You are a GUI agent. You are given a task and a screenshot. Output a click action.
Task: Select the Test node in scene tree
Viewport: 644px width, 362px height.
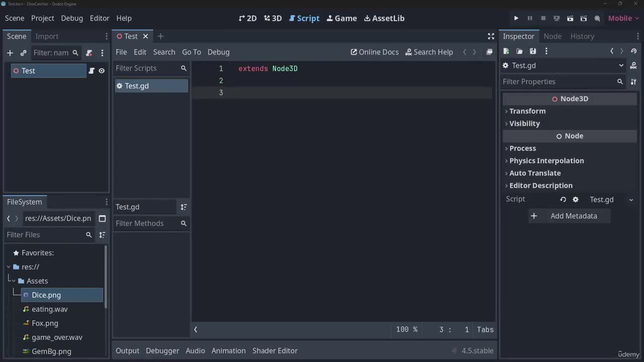pyautogui.click(x=49, y=71)
